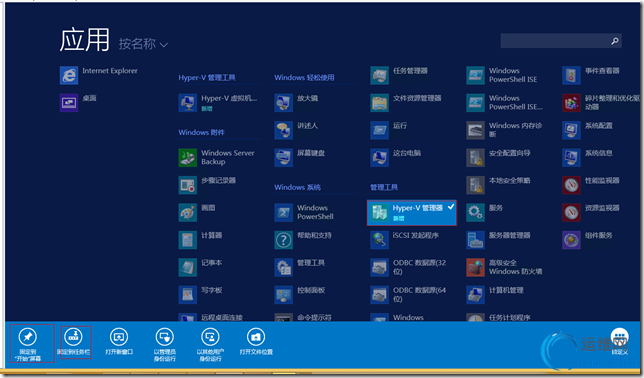644x378 pixels.
Task: Open 服务 (Services) with gear icon
Action: pos(485,213)
